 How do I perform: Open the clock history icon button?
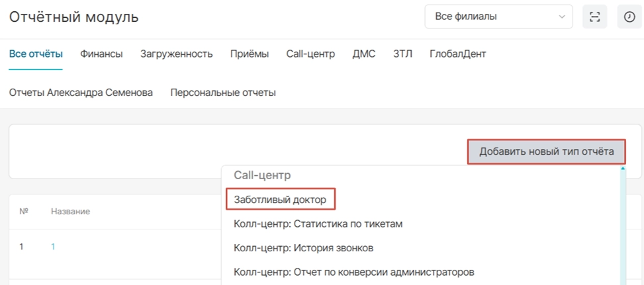(629, 17)
